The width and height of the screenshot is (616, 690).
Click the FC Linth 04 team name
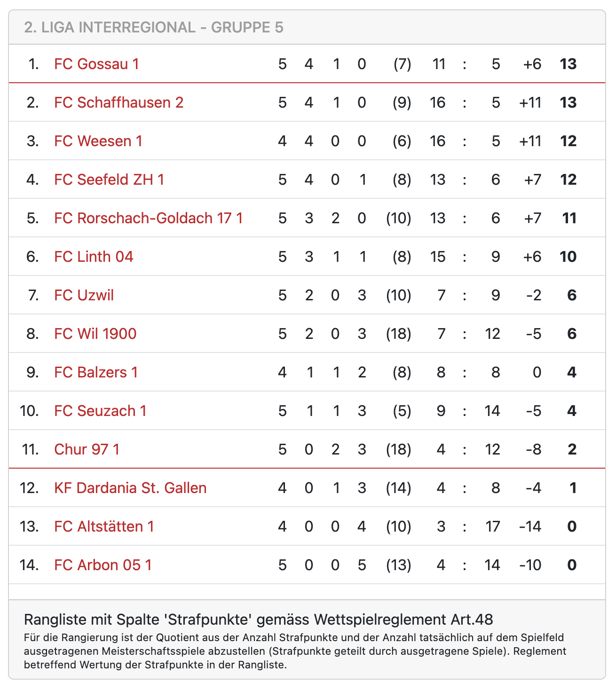(x=94, y=257)
